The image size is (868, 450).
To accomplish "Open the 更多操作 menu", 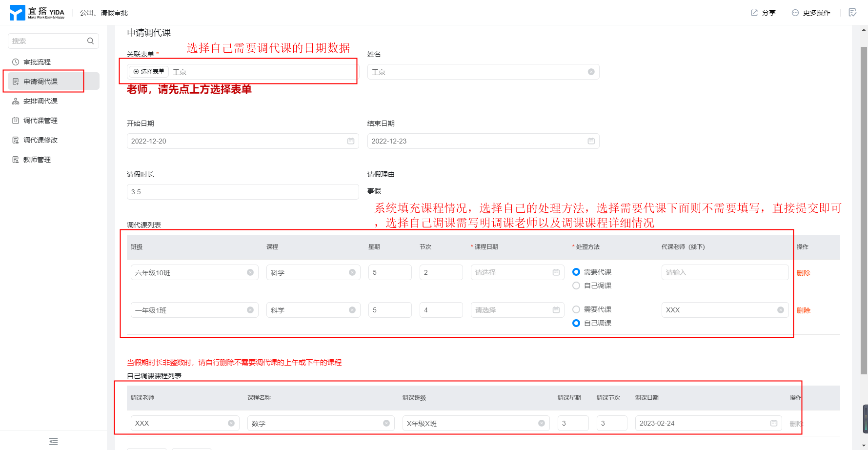I will (811, 13).
